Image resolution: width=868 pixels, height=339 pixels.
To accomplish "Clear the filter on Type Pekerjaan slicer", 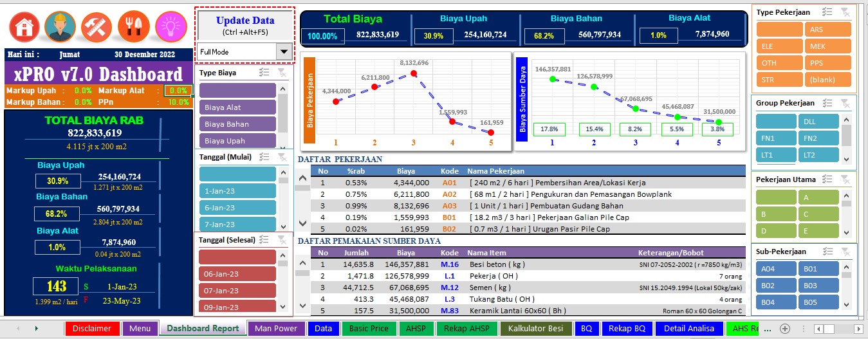I will pyautogui.click(x=845, y=12).
